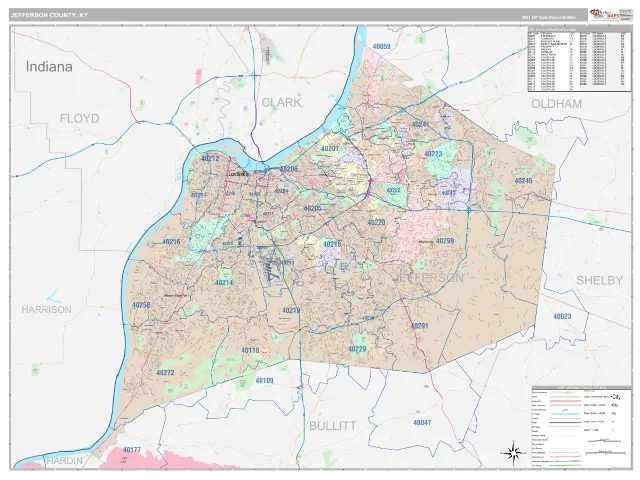The height and width of the screenshot is (480, 640).
Task: Select ZIP code 40241 label
Action: pyautogui.click(x=420, y=124)
